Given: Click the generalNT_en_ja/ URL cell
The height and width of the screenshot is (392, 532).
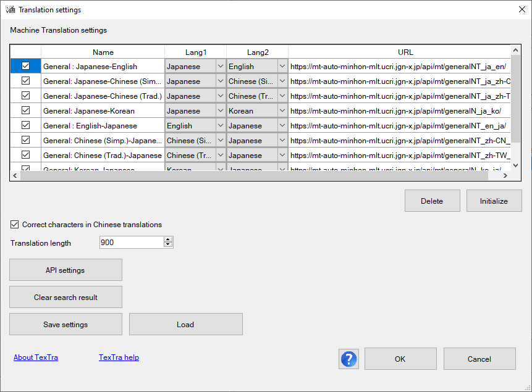Looking at the screenshot, I should pyautogui.click(x=400, y=125).
